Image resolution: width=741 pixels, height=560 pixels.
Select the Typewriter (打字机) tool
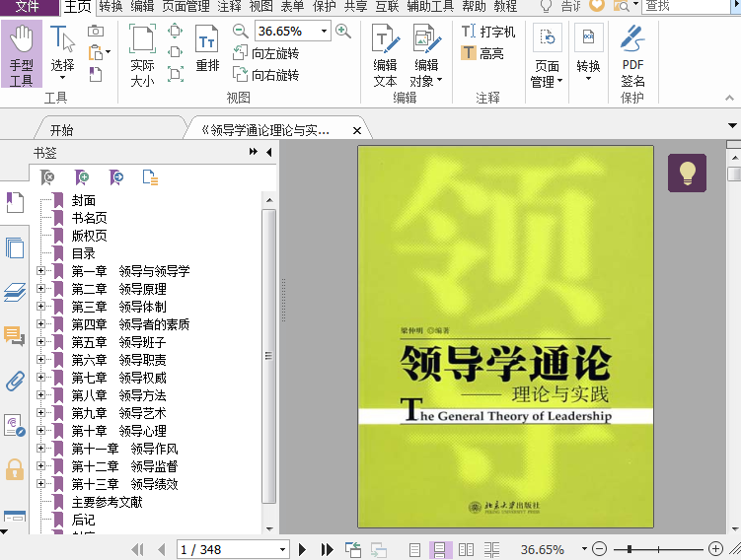point(488,32)
